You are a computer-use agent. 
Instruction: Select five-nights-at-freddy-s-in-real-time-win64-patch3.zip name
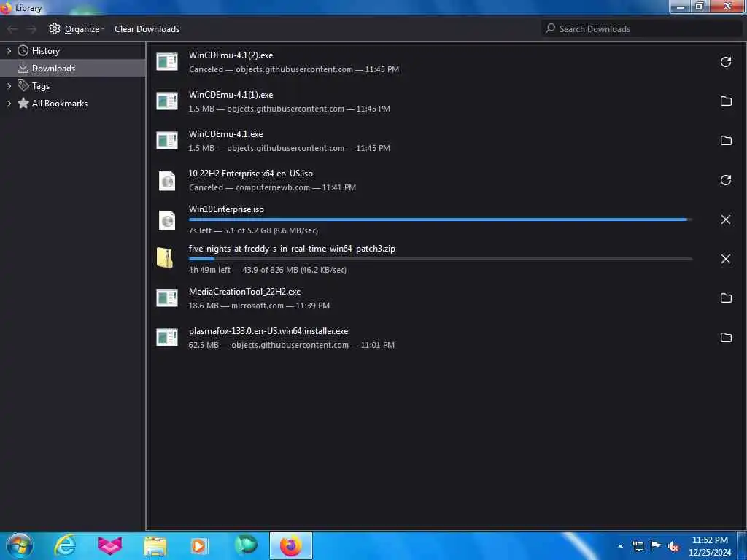point(292,249)
